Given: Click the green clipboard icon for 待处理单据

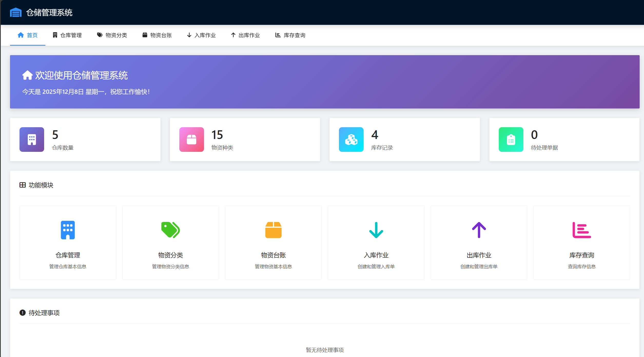Looking at the screenshot, I should tap(511, 140).
